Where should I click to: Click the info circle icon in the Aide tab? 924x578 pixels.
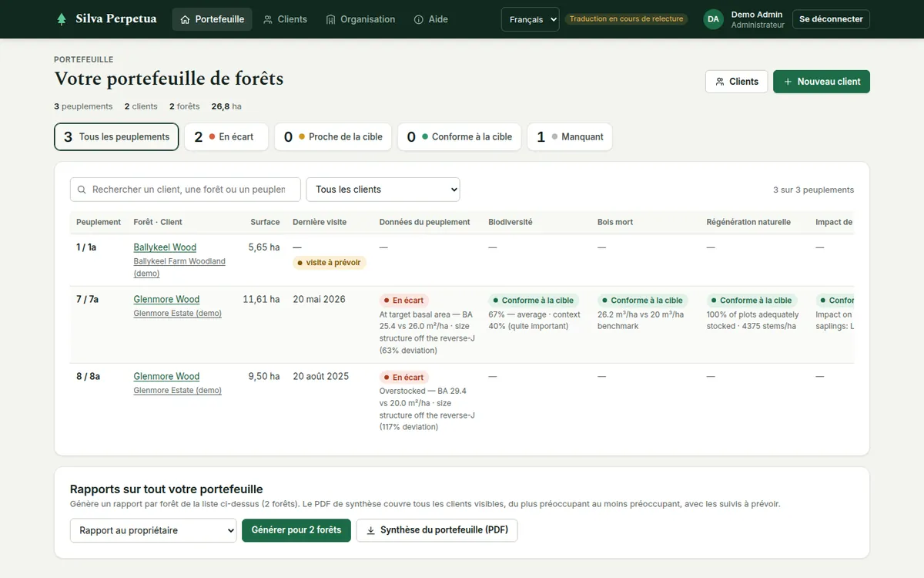[419, 19]
